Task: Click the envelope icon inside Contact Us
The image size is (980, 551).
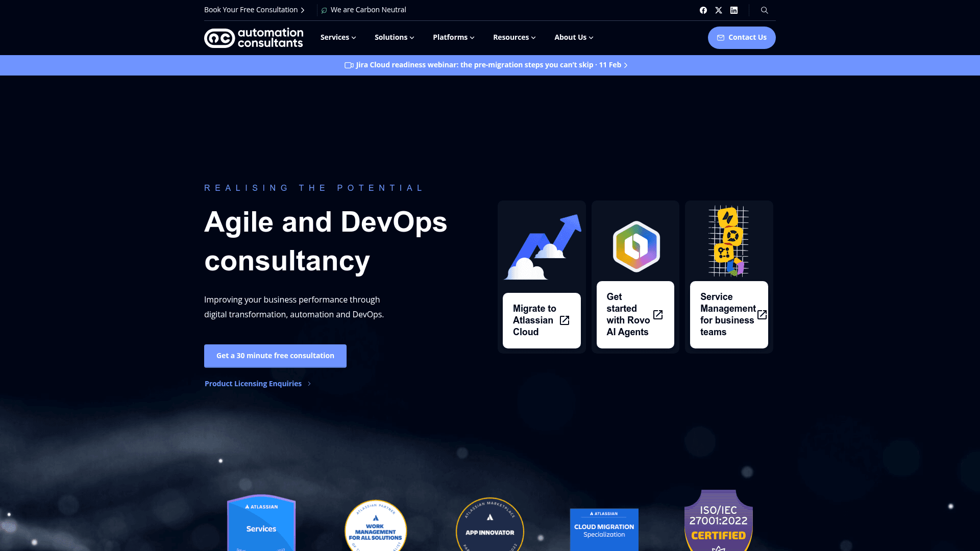Action: [721, 37]
